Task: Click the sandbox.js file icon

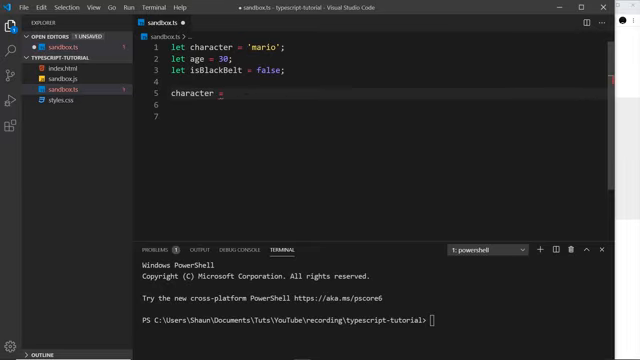Action: coord(42,79)
